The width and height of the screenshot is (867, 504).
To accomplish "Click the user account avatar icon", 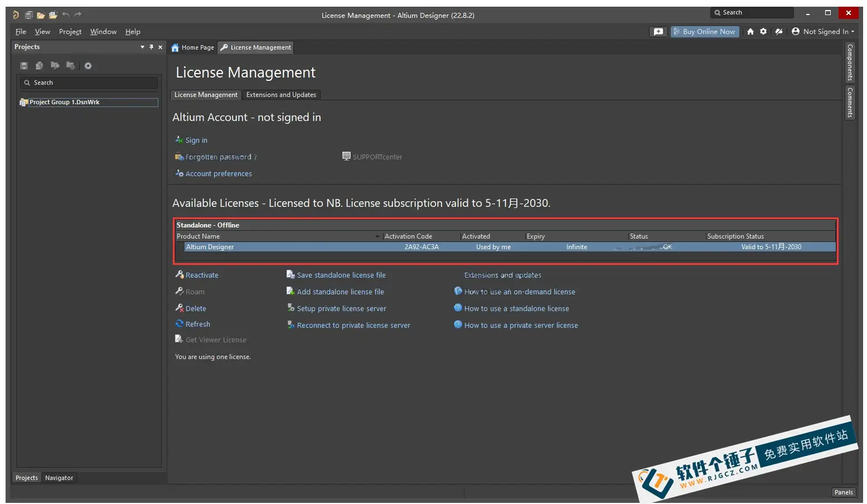I will click(796, 32).
